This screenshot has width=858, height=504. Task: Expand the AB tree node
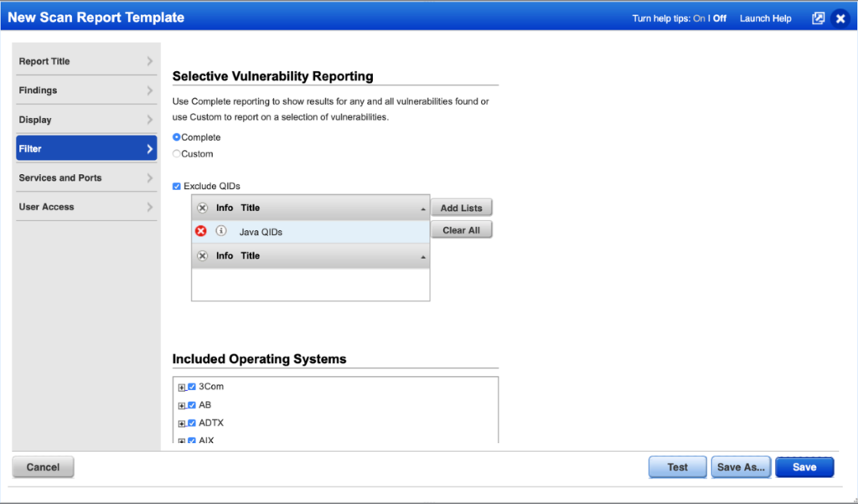pyautogui.click(x=182, y=405)
